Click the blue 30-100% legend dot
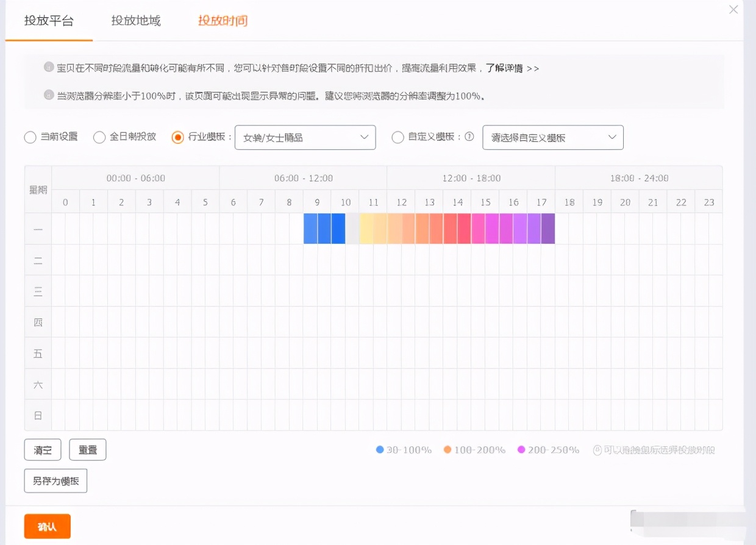756x545 pixels. [380, 449]
